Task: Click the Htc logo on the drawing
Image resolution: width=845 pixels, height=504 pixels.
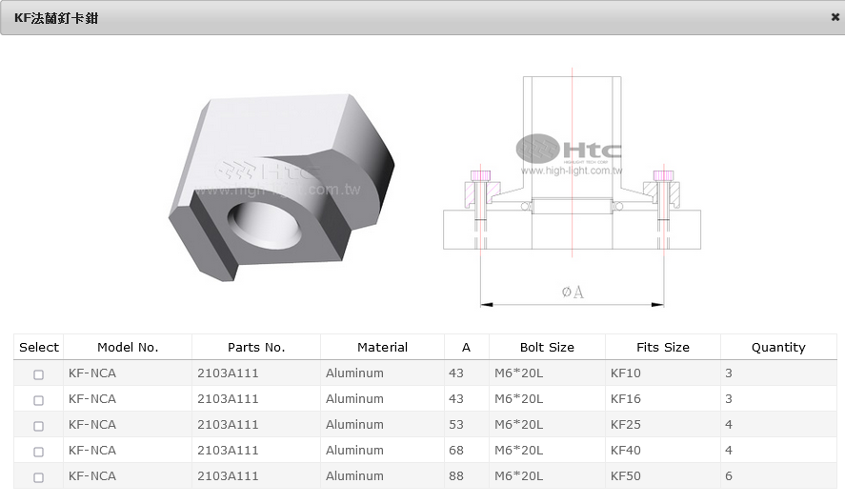Action: 570,150
